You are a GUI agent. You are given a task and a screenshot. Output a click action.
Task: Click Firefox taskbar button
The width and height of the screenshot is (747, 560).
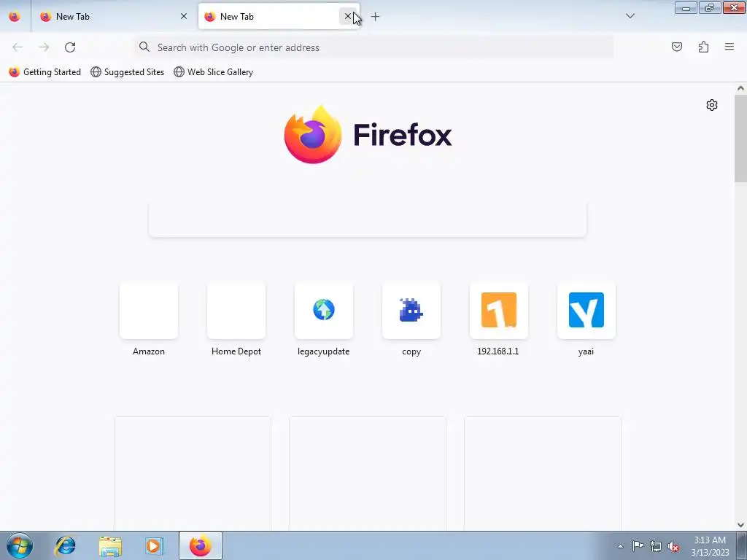[x=201, y=545]
